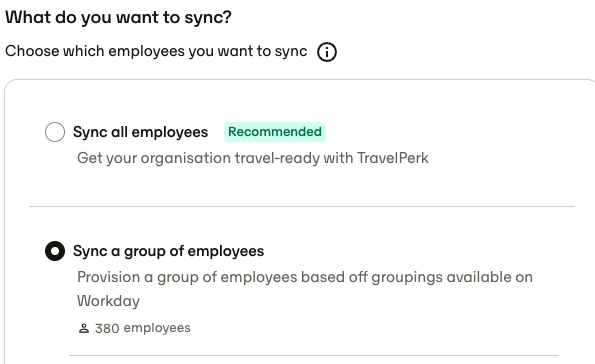Click the divider line below 380 employees
The height and width of the screenshot is (364, 595).
pos(314,356)
